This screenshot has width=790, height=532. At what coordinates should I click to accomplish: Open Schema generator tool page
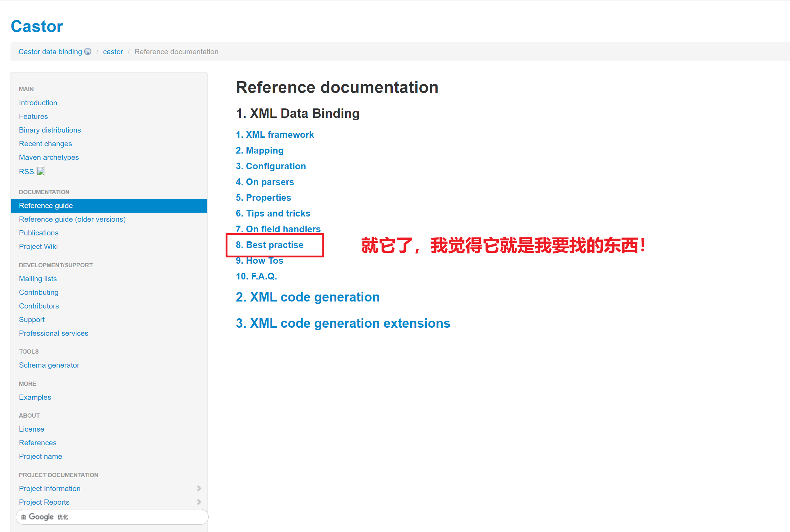[x=49, y=365]
